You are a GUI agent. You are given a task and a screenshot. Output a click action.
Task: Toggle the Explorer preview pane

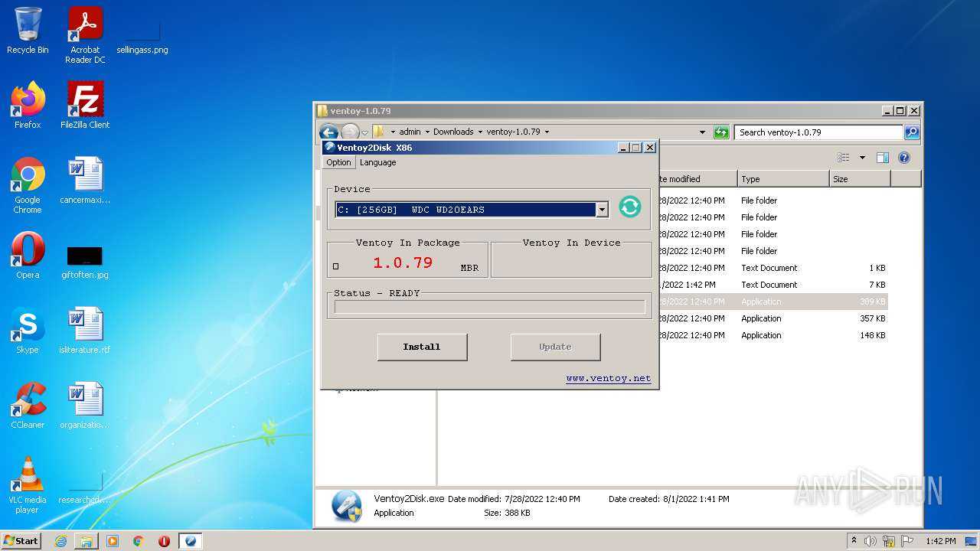click(882, 158)
